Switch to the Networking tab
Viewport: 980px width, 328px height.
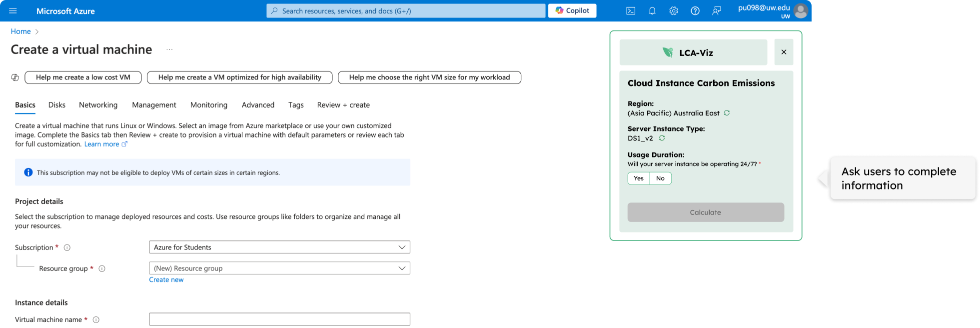click(x=98, y=105)
